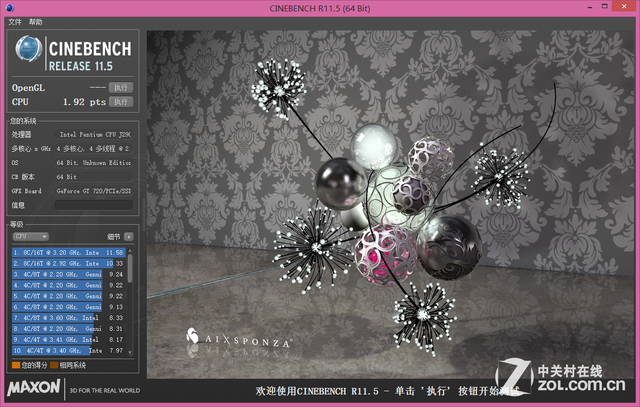Screen dimensions: 640x407
Task: Click the 信息 info input field
Action: pos(93,205)
